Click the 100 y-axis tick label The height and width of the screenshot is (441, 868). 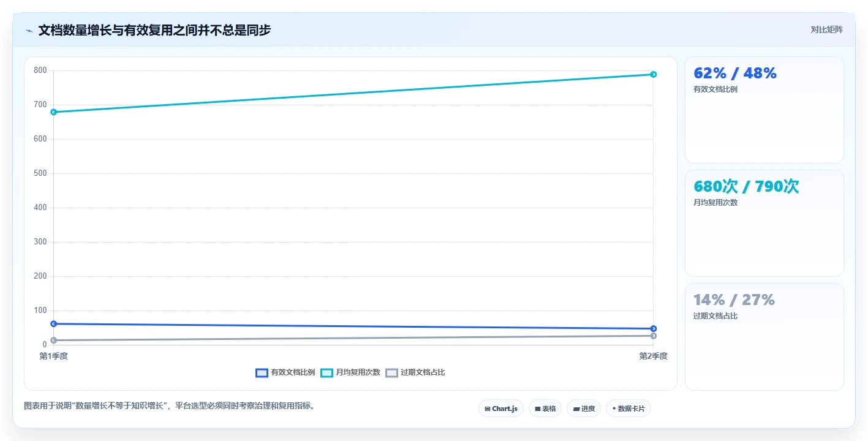tap(40, 311)
